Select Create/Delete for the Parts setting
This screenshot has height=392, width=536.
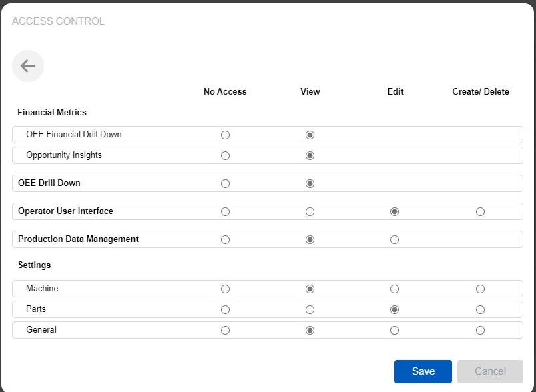[x=480, y=309]
